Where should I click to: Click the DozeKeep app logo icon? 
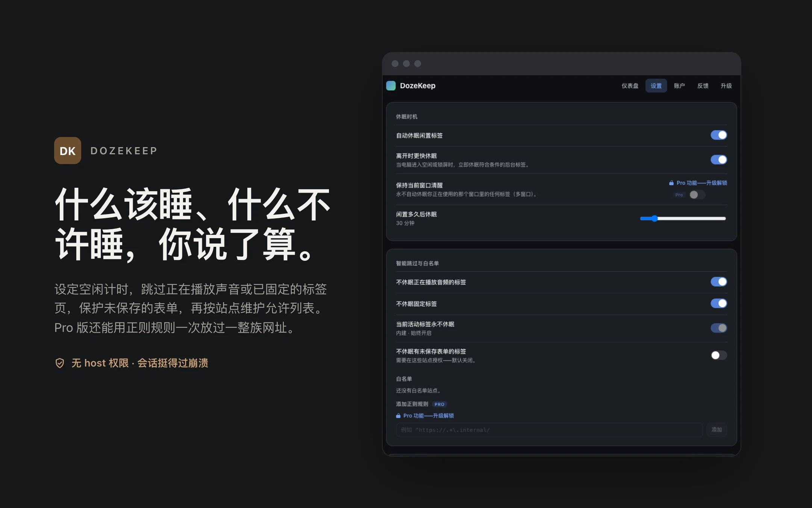pos(391,86)
